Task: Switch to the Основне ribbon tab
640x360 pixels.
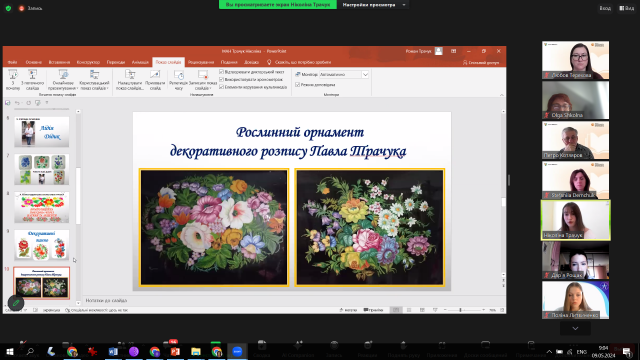Action: pyautogui.click(x=33, y=62)
